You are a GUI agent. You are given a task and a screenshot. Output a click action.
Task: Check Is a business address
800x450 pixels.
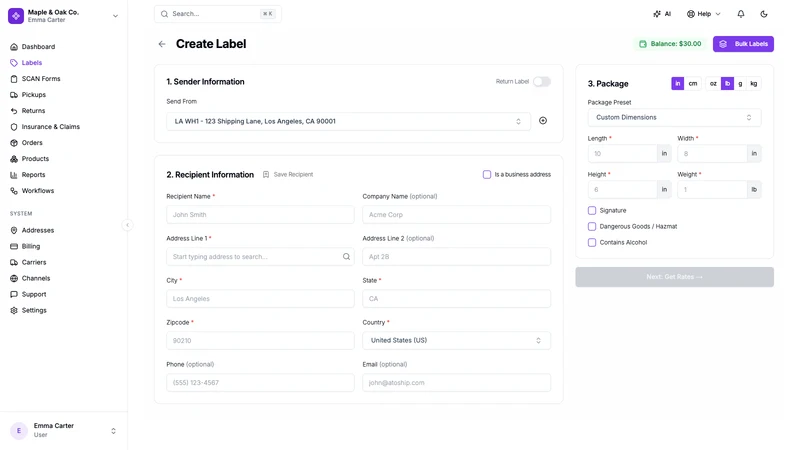pyautogui.click(x=487, y=174)
